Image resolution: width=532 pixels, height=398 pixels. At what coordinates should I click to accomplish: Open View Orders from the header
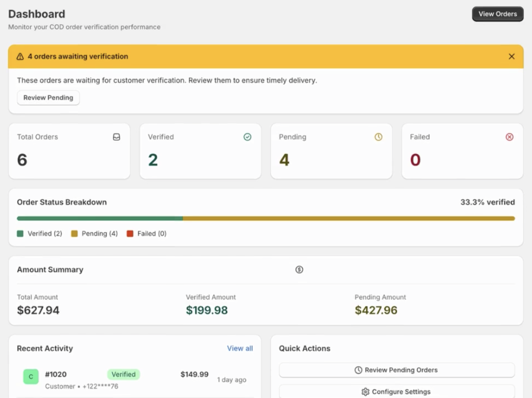click(x=497, y=14)
